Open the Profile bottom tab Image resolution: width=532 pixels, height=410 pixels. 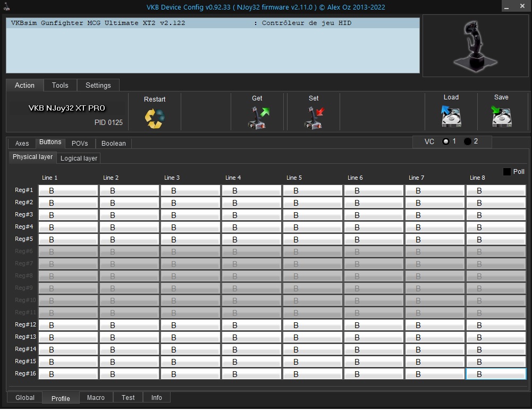pos(61,398)
